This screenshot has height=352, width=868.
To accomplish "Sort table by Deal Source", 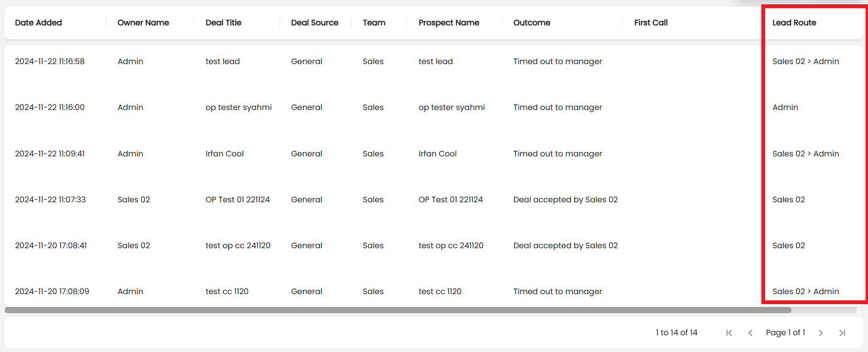I will click(x=314, y=22).
